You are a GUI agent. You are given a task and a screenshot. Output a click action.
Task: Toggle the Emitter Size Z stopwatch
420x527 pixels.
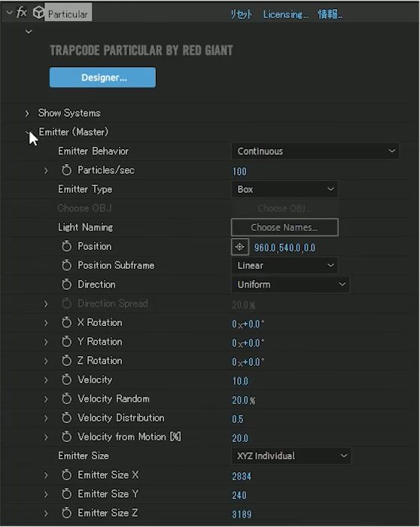66,513
